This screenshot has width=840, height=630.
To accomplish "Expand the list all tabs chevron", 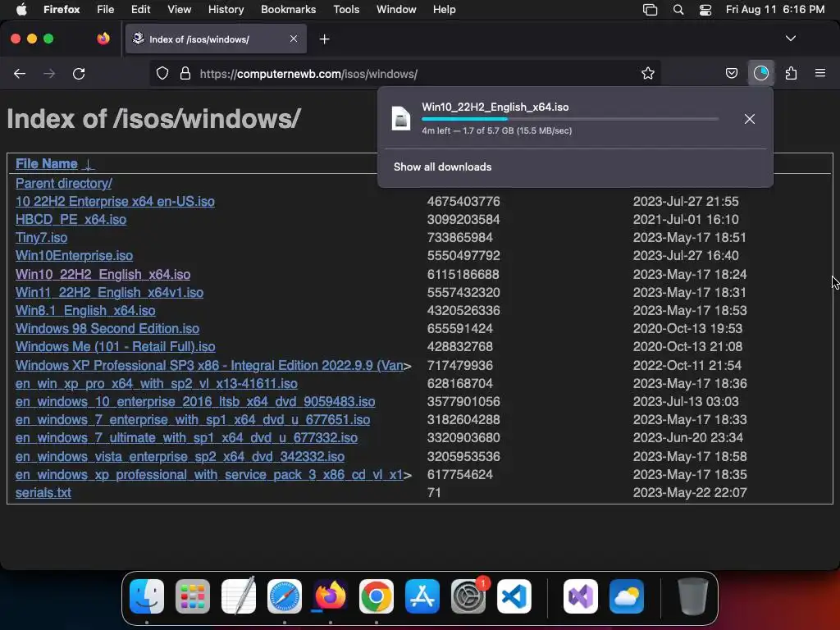I will pos(790,39).
